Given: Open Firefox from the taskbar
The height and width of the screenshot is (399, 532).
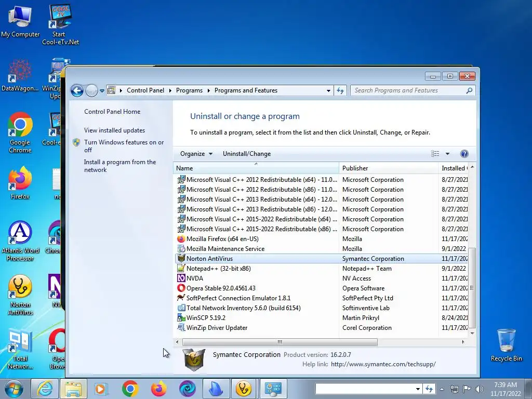Looking at the screenshot, I should tap(158, 389).
